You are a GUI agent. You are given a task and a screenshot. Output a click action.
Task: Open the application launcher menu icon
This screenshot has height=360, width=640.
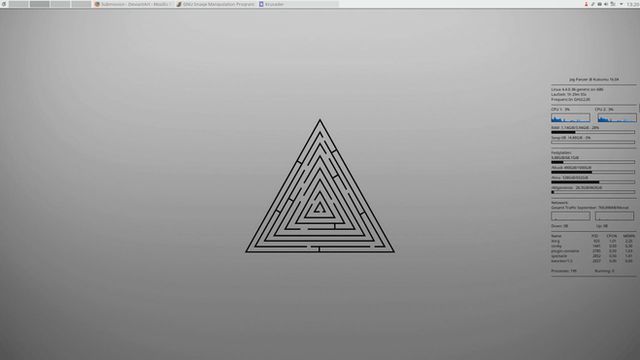click(4, 4)
